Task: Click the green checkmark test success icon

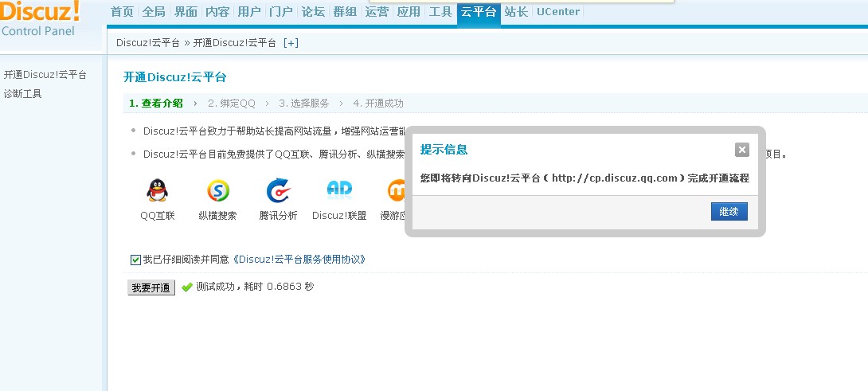Action: point(187,287)
